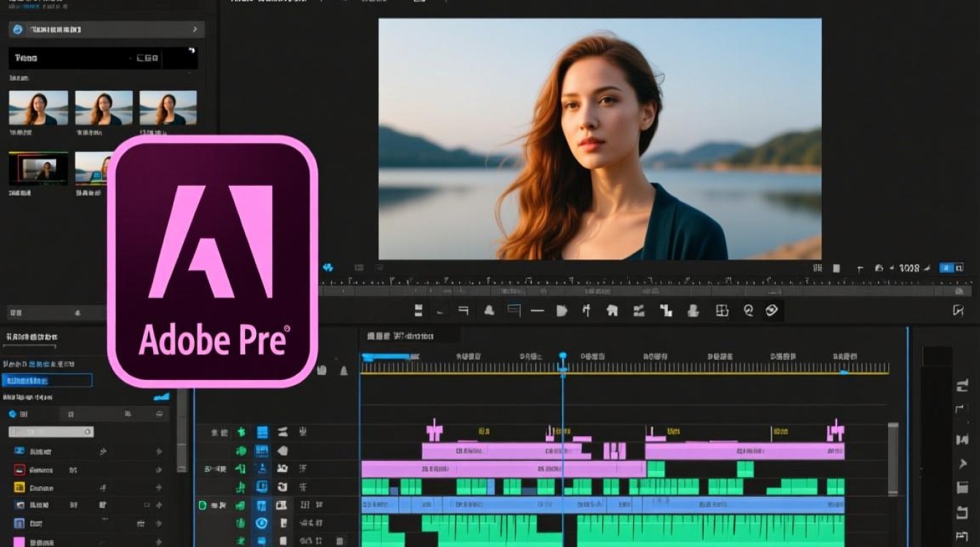
Task: Select the long blue clip on the timeline
Action: pyautogui.click(x=603, y=505)
